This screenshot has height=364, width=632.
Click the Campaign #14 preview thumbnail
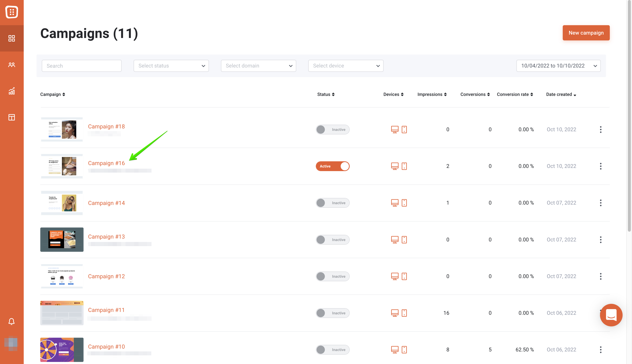coord(62,203)
